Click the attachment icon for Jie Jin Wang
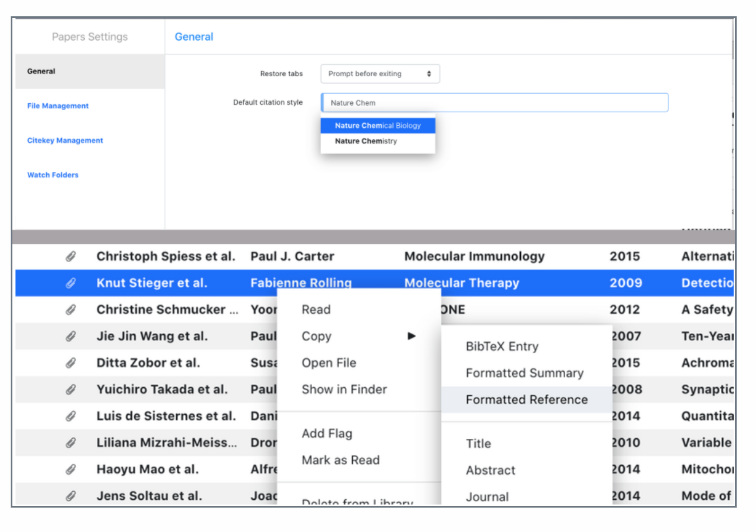Screen dimensions: 756x532 pos(71,336)
